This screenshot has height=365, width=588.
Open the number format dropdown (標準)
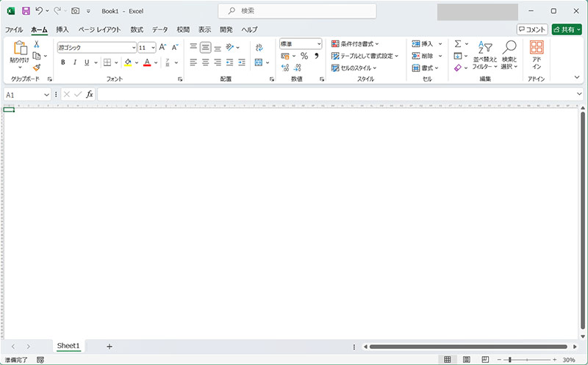coord(319,44)
